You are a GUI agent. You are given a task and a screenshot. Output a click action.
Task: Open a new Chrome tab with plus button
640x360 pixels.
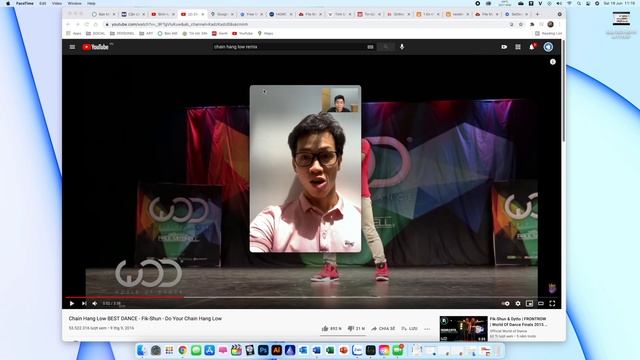537,14
